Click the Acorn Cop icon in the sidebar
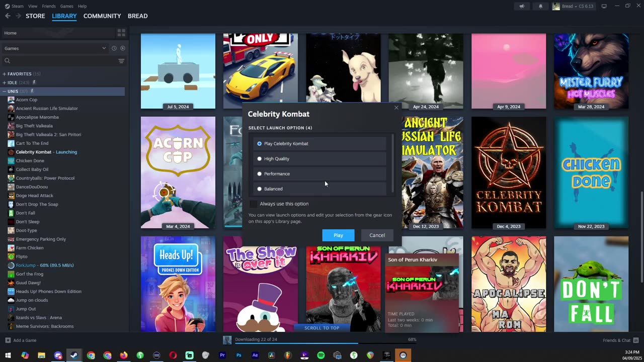Screen dimensions: 644x362 point(11,100)
